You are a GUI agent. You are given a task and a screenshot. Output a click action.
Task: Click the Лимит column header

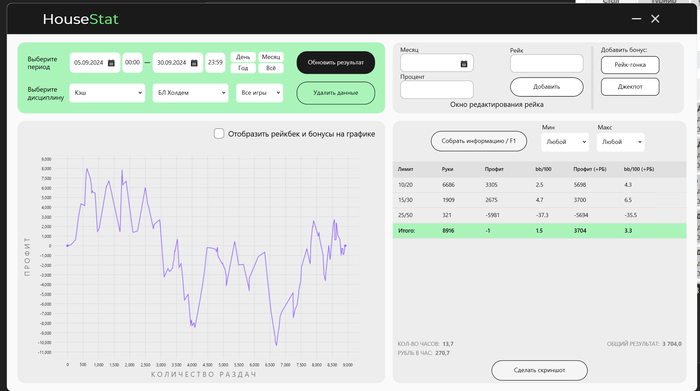pos(405,169)
